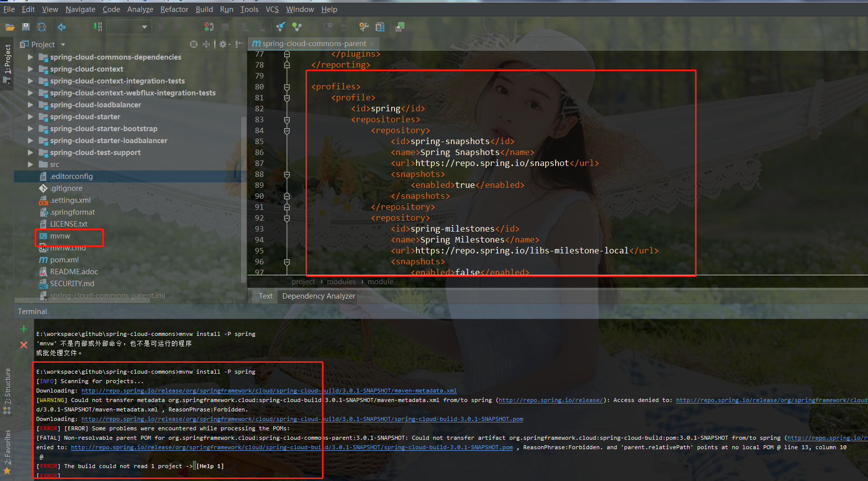Fold the repository tag at line 84
868x481 pixels.
[x=287, y=131]
